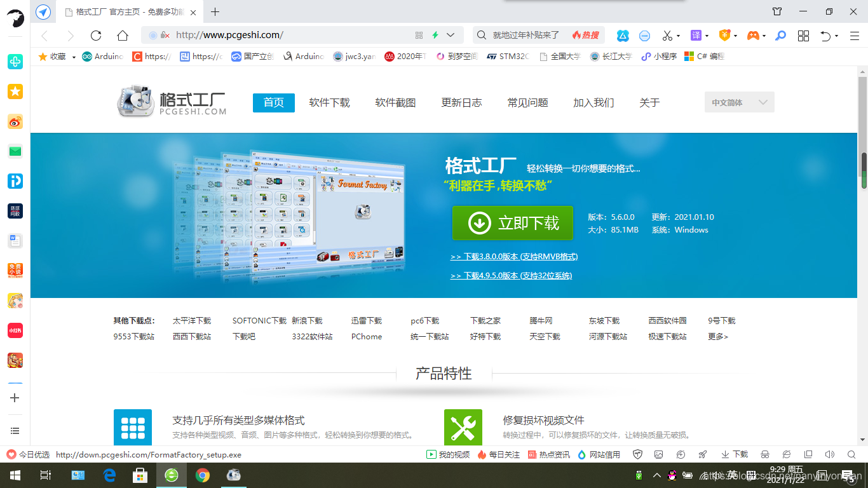This screenshot has width=868, height=488.
Task: Click the green 立即下载 button
Action: (x=513, y=223)
